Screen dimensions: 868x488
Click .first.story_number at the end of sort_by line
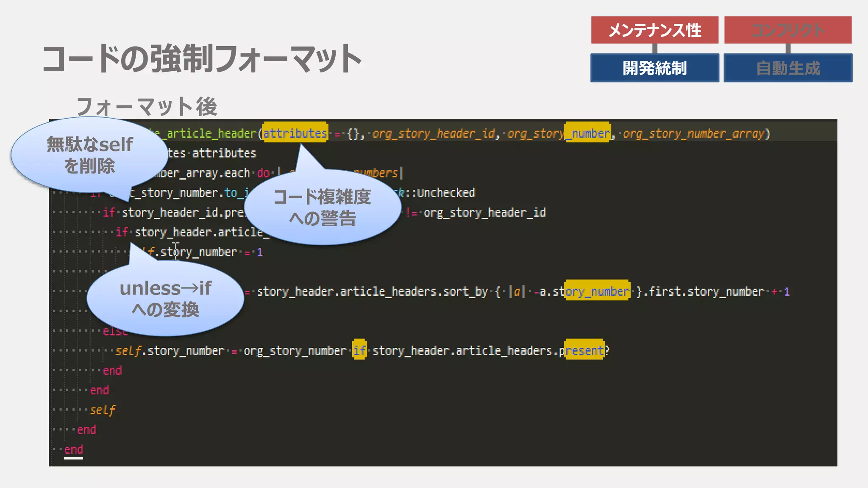coord(704,292)
